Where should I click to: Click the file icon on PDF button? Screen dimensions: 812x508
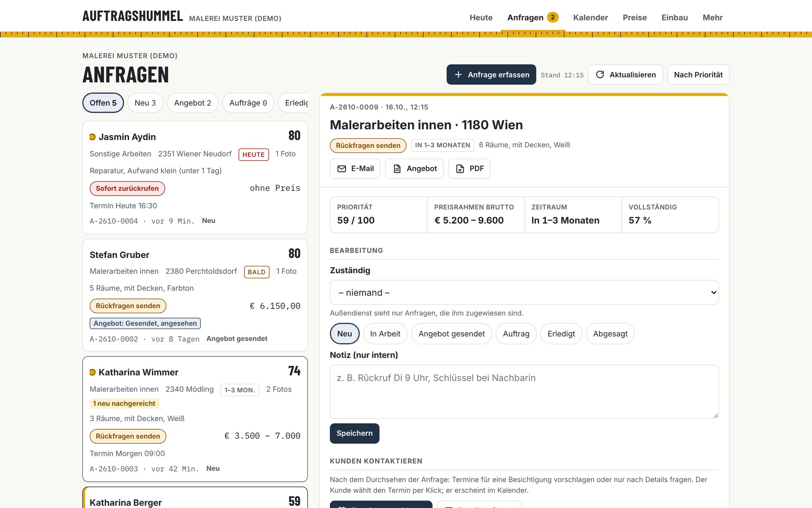pyautogui.click(x=460, y=169)
